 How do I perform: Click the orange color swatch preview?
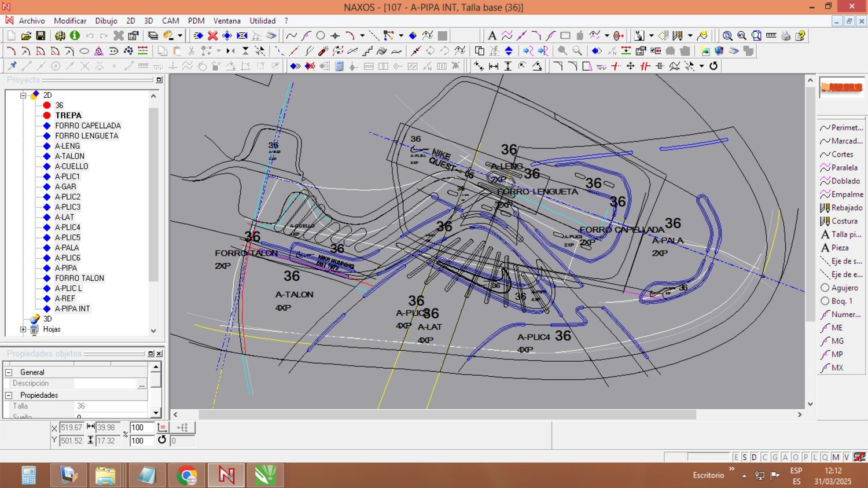pyautogui.click(x=841, y=88)
